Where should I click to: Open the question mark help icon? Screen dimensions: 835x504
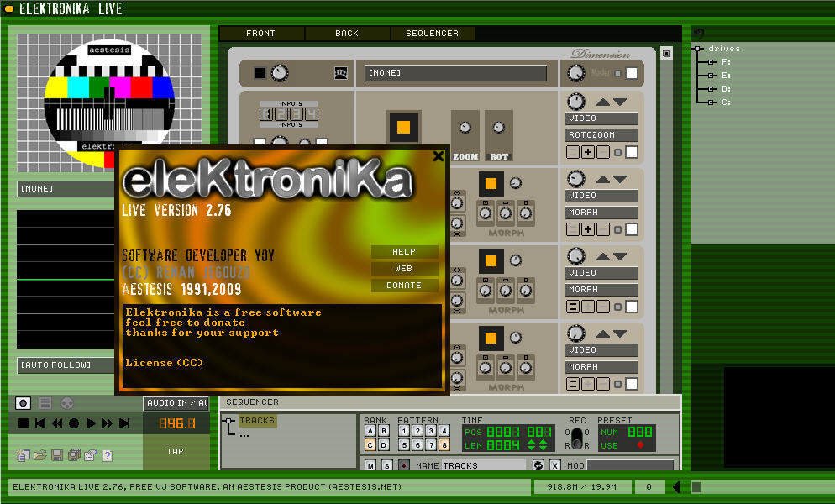107,455
